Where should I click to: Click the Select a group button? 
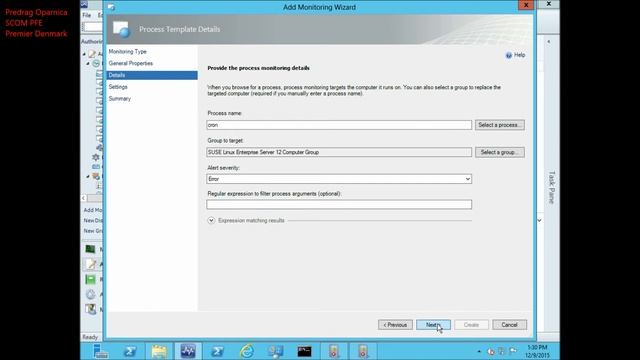click(x=500, y=152)
